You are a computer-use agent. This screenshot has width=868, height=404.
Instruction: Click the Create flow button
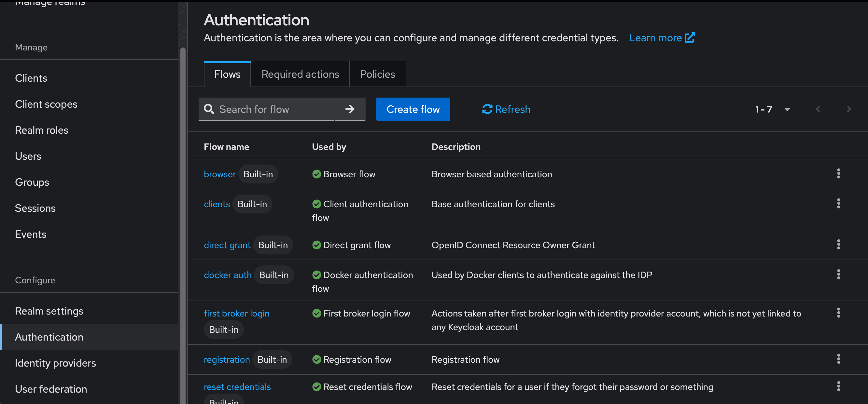pyautogui.click(x=413, y=109)
